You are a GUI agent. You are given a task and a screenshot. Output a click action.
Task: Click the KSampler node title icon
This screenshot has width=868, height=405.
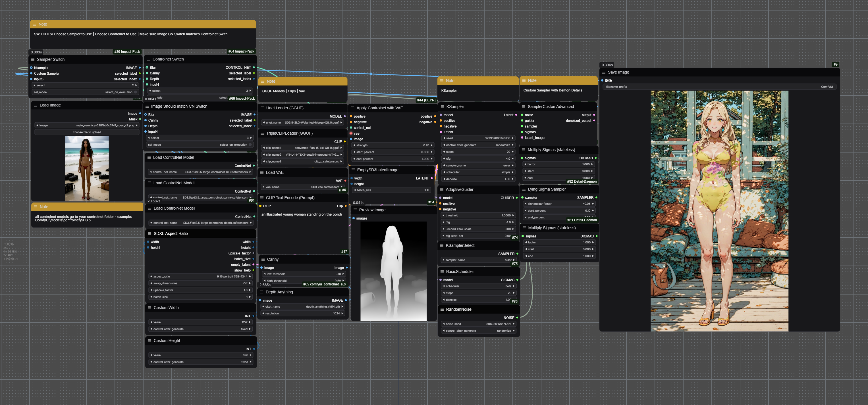(x=442, y=107)
